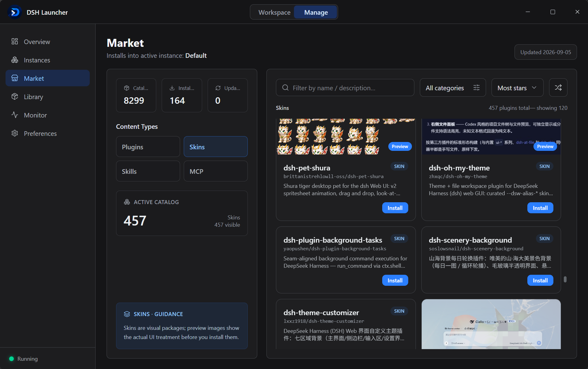Click the SKIN badge on dsh-theme-customizer

click(399, 311)
